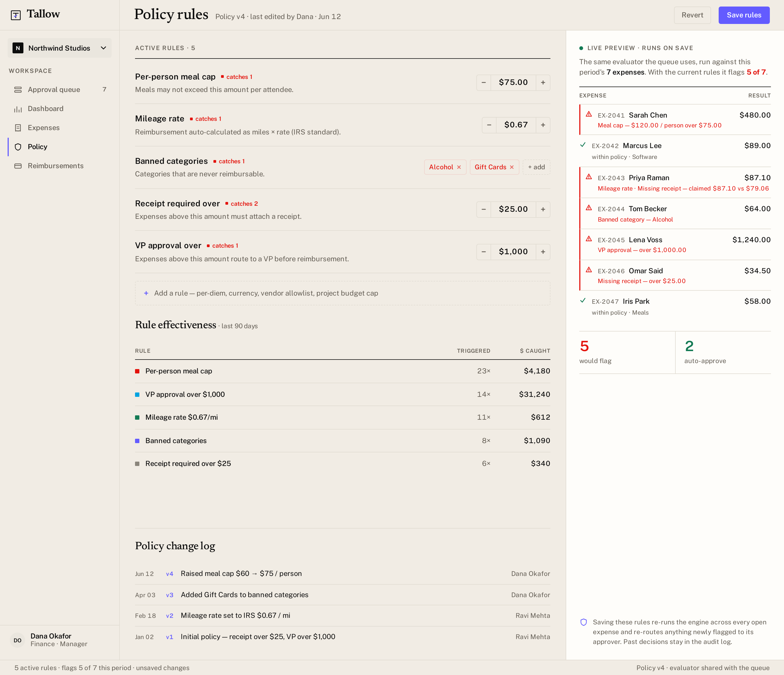Click the '5 would flag' summary

627,353
